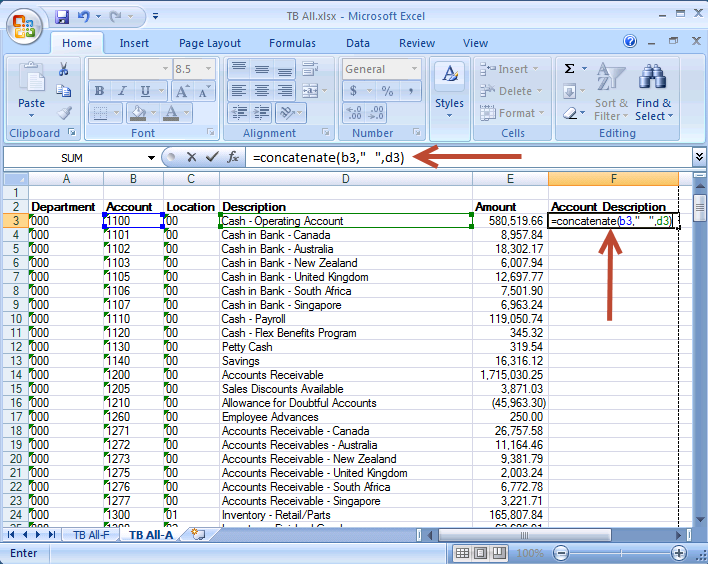Click the Paste clipboard icon
The height and width of the screenshot is (564, 708).
pyautogui.click(x=31, y=77)
